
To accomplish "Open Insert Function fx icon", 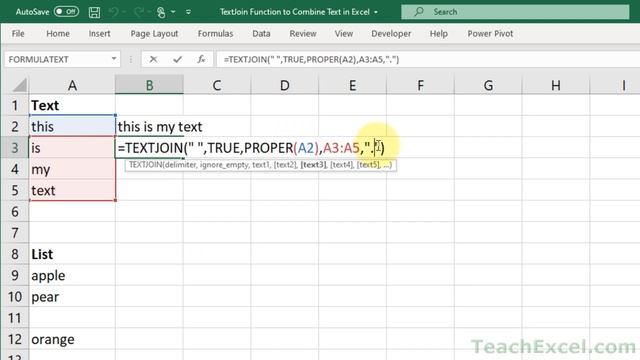I will [x=201, y=60].
